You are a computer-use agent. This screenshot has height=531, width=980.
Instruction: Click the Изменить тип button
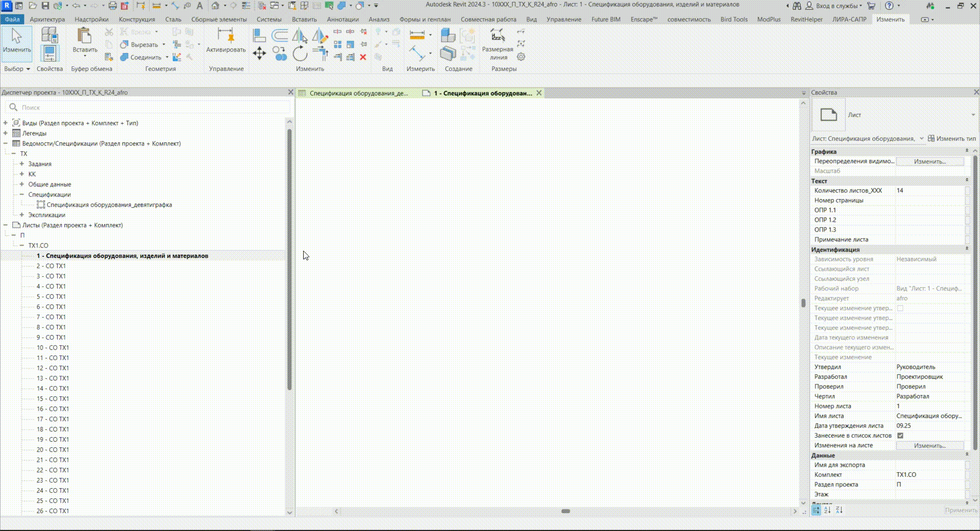[x=951, y=138]
